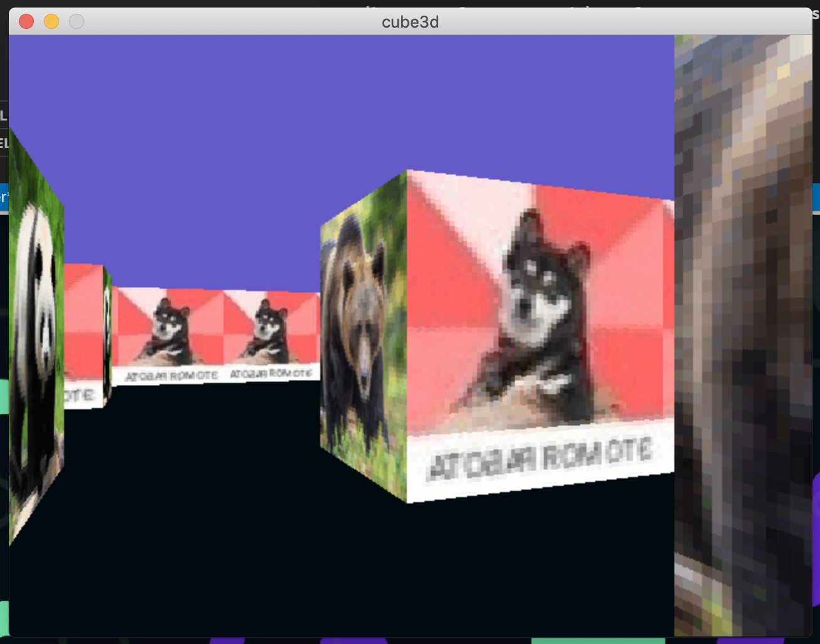Close the cube3d window

coord(26,21)
